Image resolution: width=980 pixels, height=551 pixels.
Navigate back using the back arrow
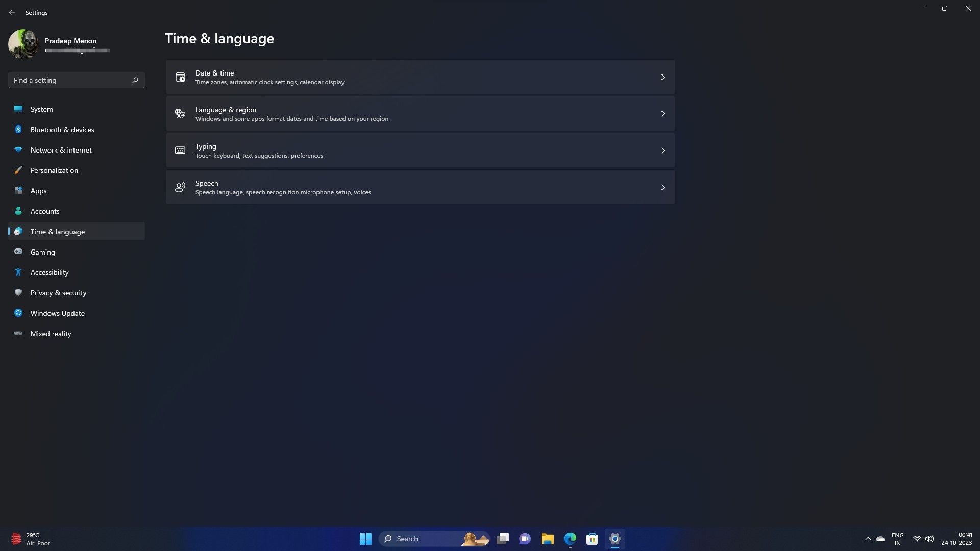12,12
